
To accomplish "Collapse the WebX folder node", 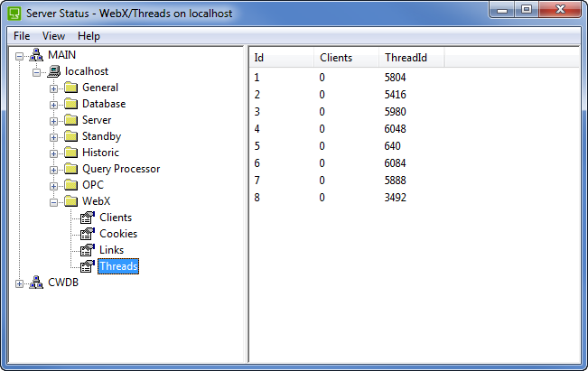I will coord(53,201).
